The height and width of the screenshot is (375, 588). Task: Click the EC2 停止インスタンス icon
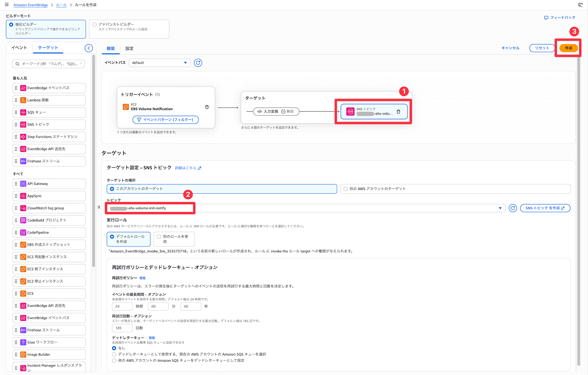(x=23, y=281)
